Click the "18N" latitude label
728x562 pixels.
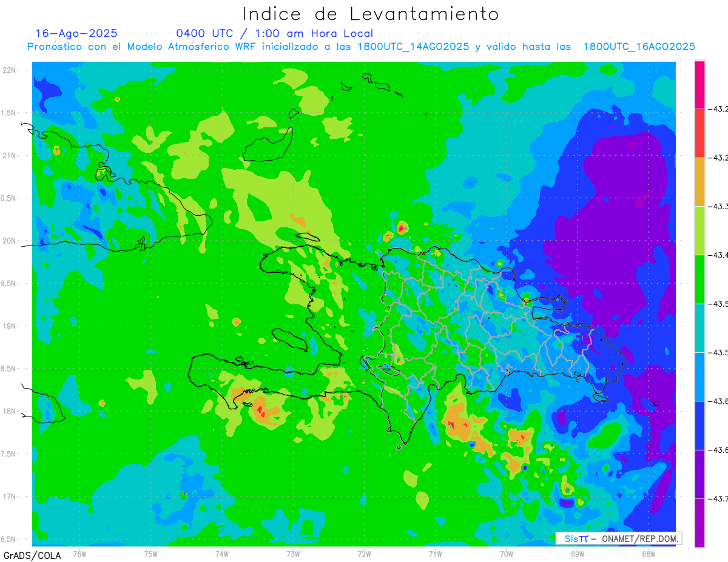(x=9, y=411)
